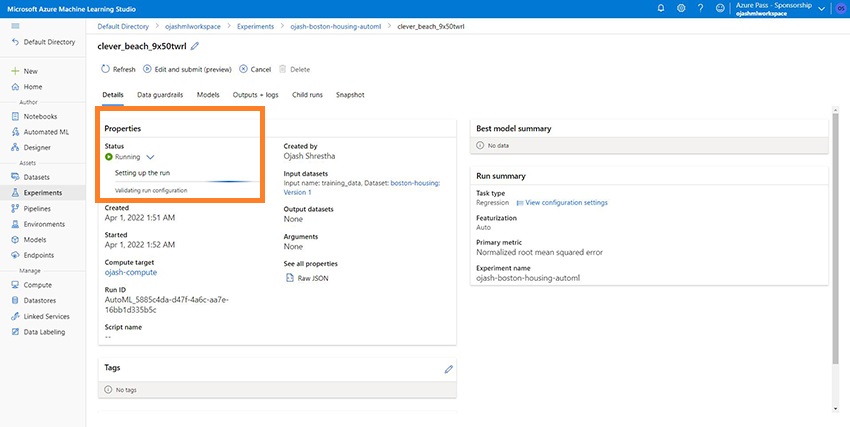Open Notebooks from the sidebar
Screen dimensions: 850x427
coord(40,116)
